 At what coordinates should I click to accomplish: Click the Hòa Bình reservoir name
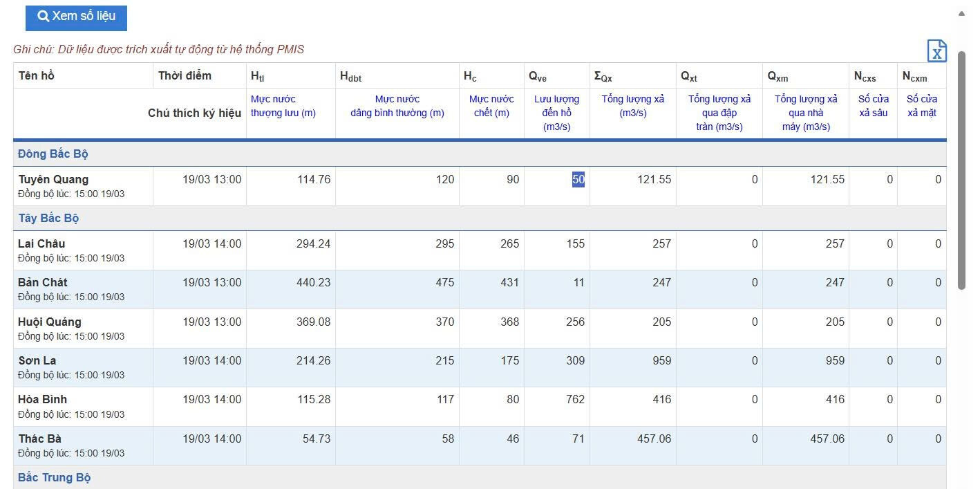tap(43, 399)
